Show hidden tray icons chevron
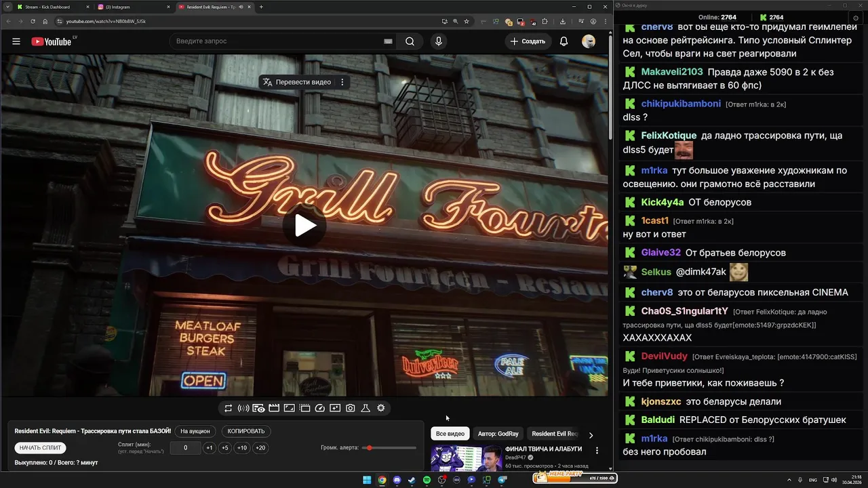 789,480
